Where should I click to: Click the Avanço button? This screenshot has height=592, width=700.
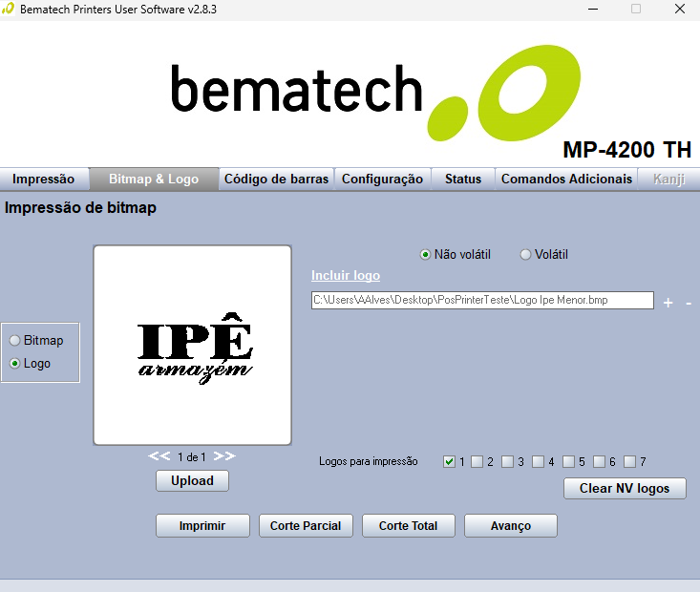[511, 526]
